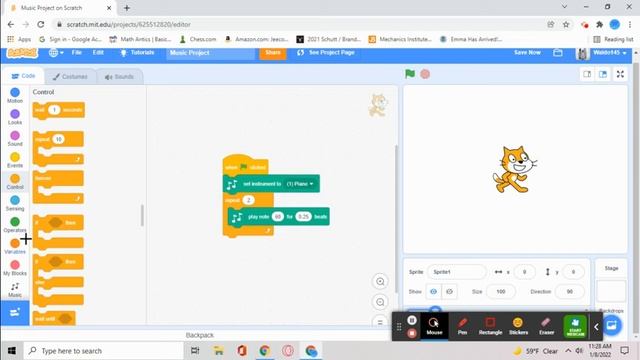This screenshot has height=360, width=640.
Task: Click the when flag clicked hat block
Action: pyautogui.click(x=245, y=165)
